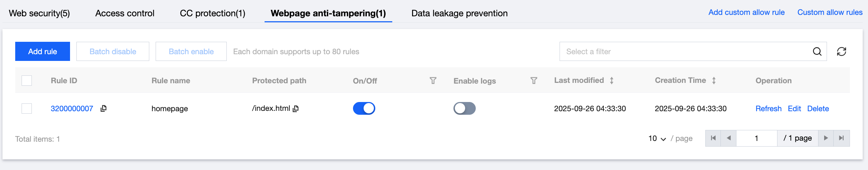Screen dimensions: 868x170
Task: Open the Add custom allow rule link
Action: 746,12
